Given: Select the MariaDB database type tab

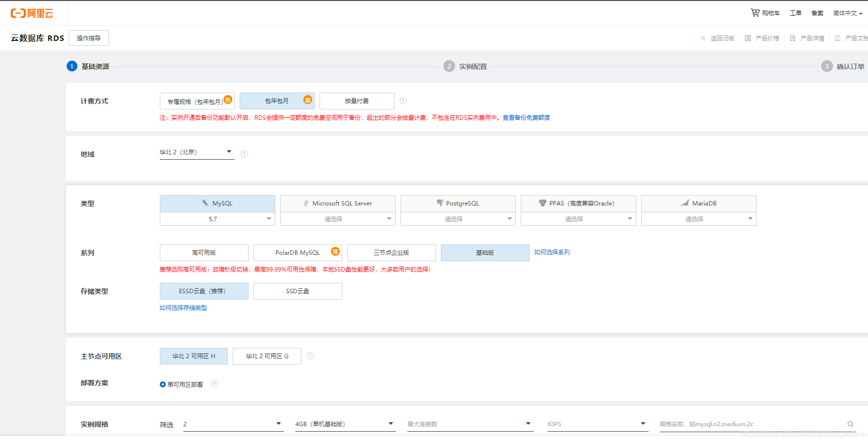Looking at the screenshot, I should [x=699, y=204].
